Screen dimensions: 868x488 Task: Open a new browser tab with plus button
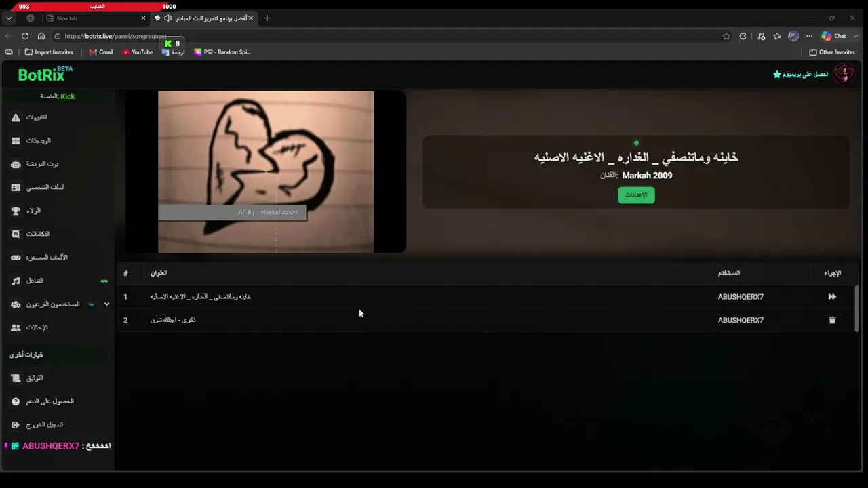pos(267,18)
